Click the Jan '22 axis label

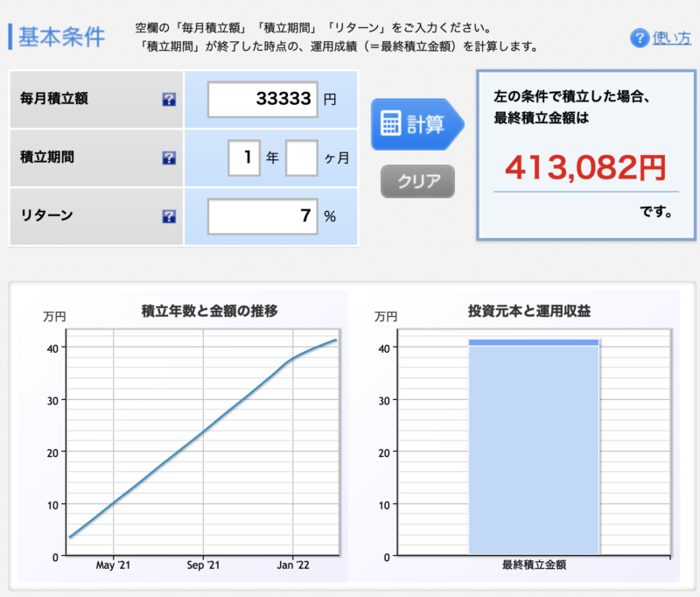[292, 565]
